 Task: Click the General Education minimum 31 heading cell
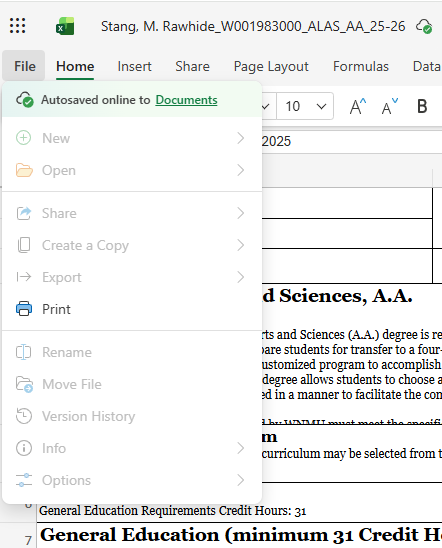240,535
